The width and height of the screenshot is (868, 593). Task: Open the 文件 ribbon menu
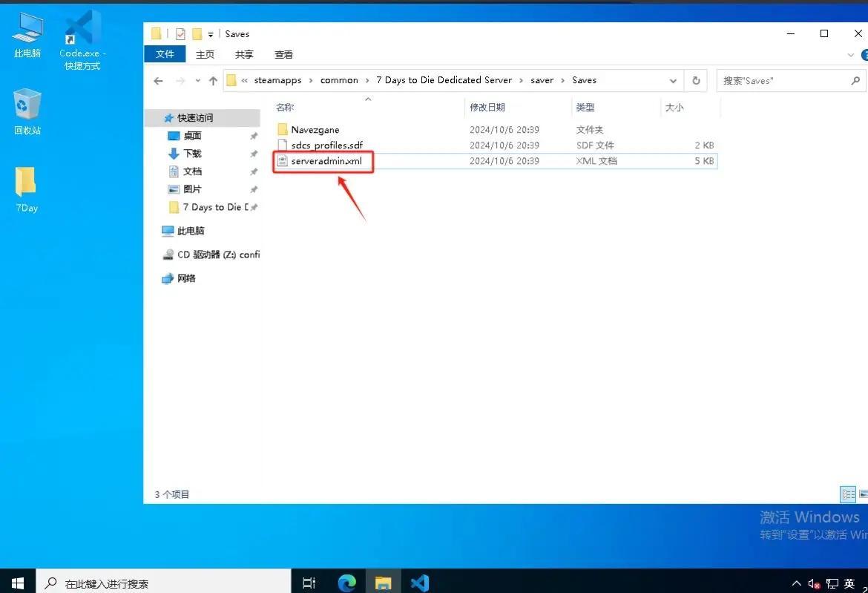[x=165, y=54]
